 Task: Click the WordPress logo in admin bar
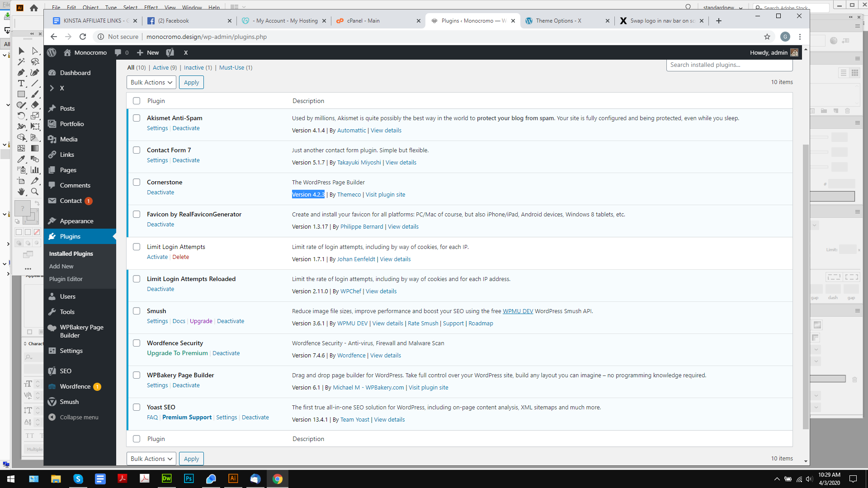[52, 52]
